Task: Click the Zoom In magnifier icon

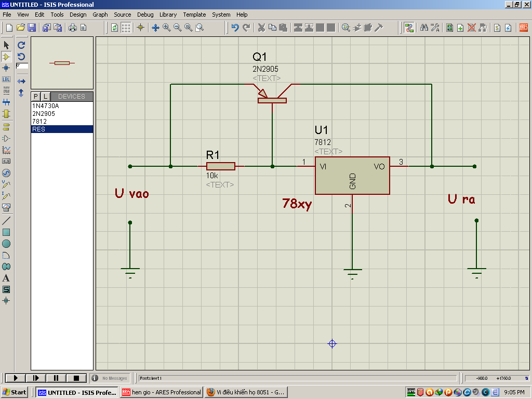Action: [167, 28]
